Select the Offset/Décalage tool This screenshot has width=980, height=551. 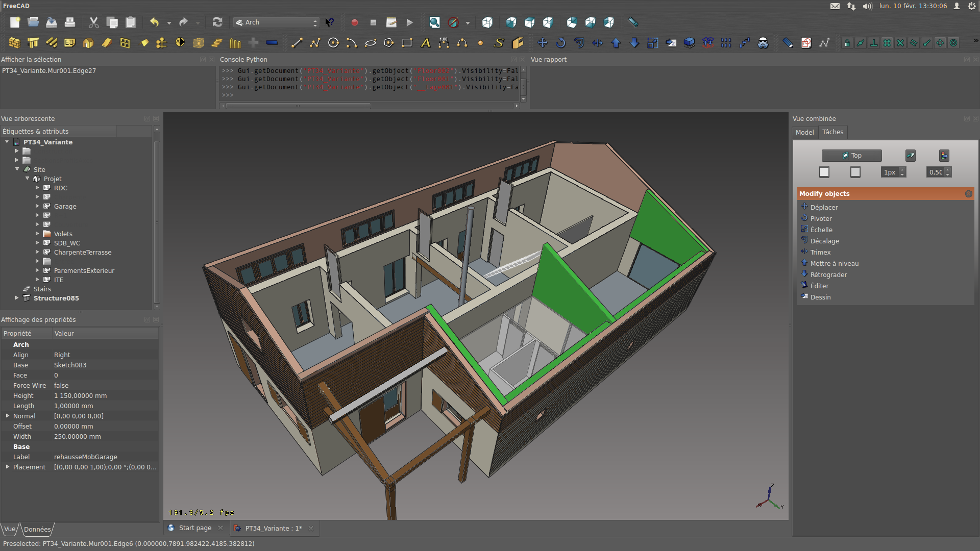[x=824, y=241]
